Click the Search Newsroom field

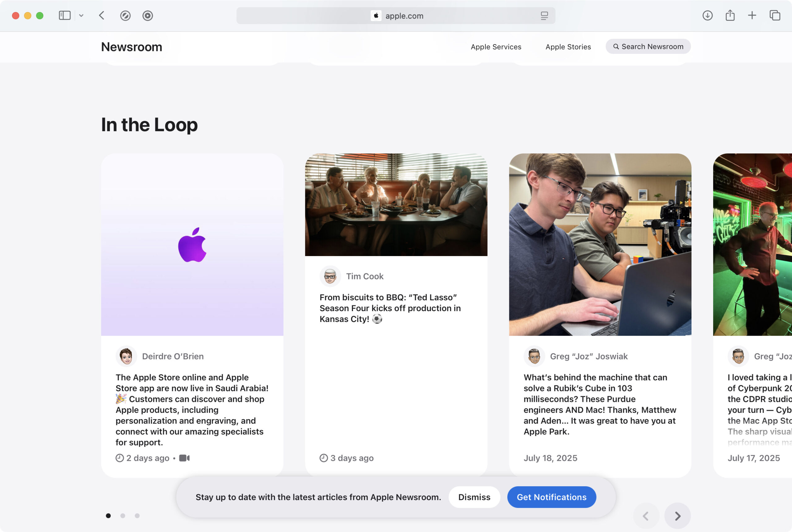tap(648, 46)
